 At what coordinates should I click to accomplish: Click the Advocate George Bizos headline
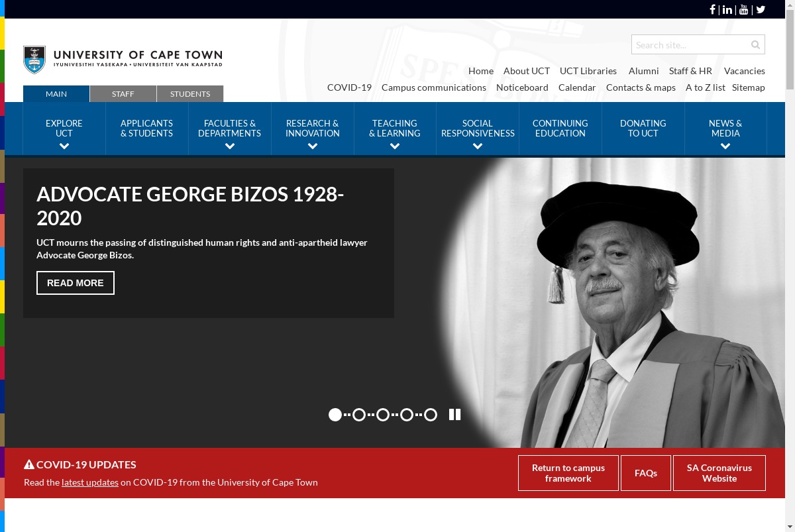tap(190, 206)
